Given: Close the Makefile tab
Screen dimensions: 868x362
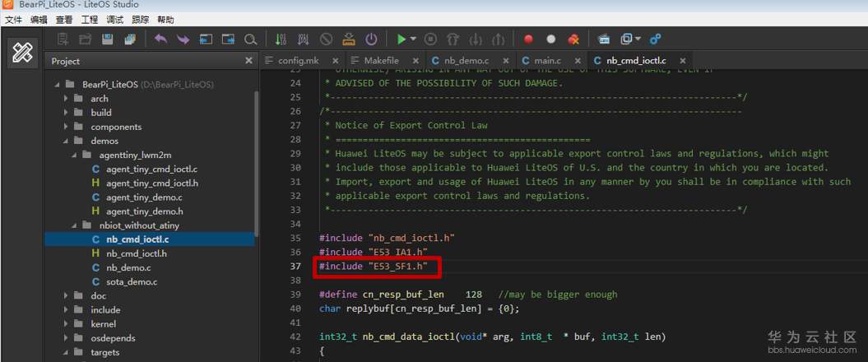Looking at the screenshot, I should tap(416, 61).
